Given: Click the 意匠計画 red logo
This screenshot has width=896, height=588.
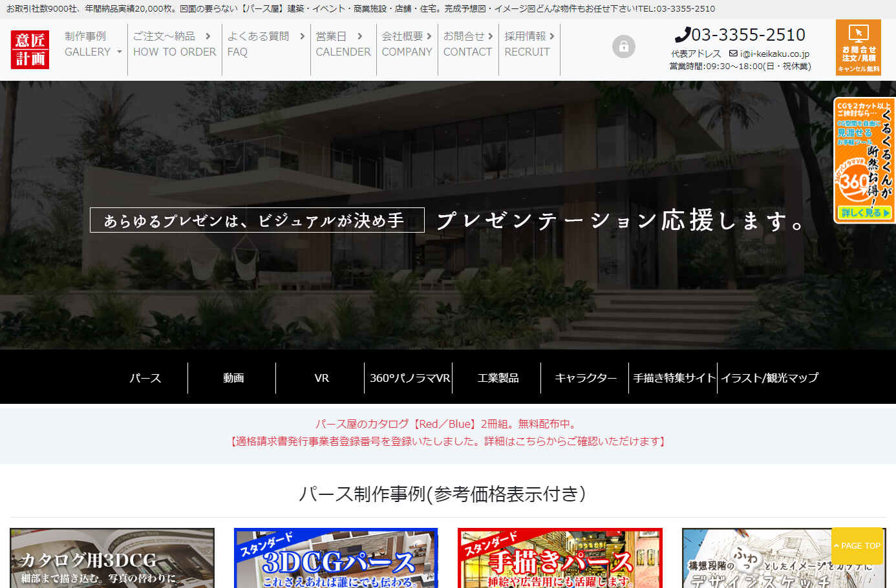Looking at the screenshot, I should point(30,49).
